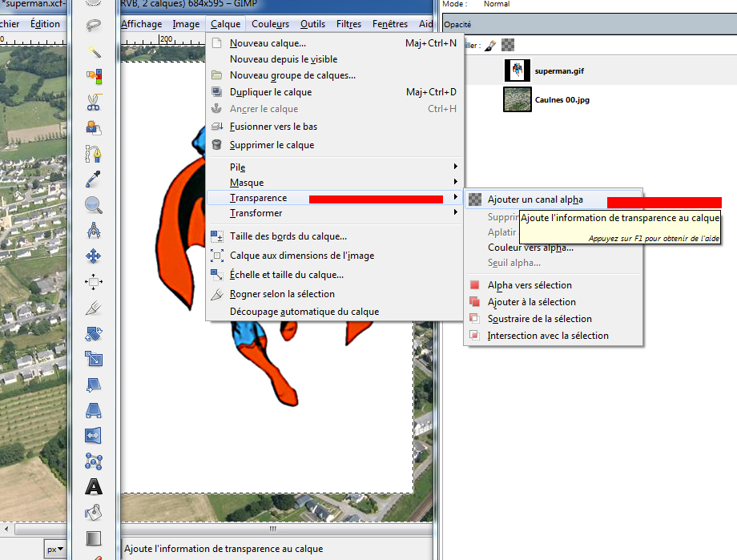Viewport: 737px width, 560px height.
Task: Open the Couleurs menu
Action: click(270, 24)
